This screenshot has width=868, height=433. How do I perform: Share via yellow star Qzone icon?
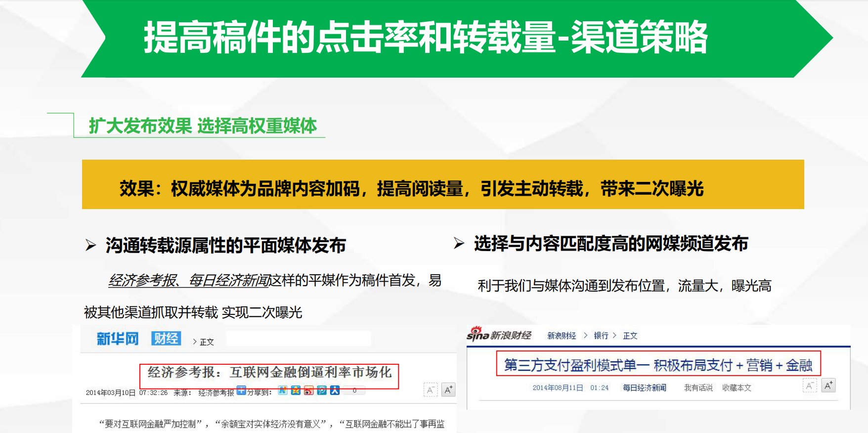click(x=296, y=390)
